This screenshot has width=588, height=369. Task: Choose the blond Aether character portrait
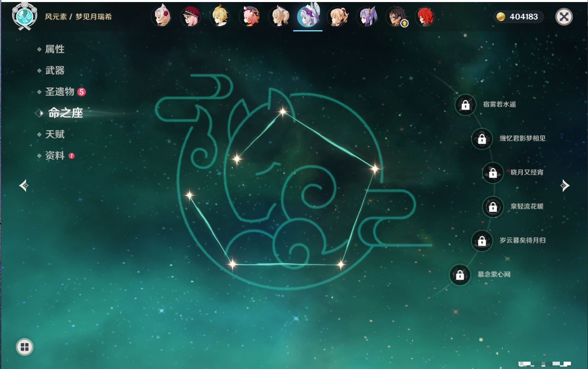coord(220,17)
